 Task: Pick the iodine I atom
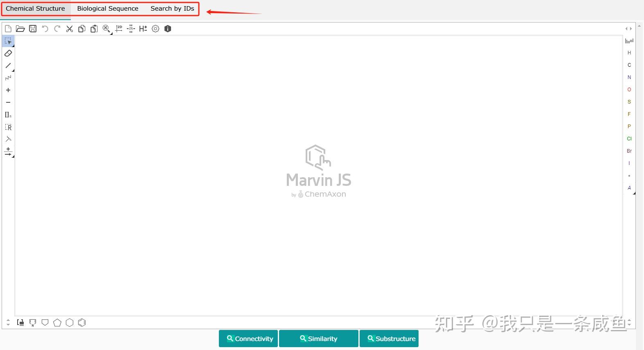click(x=629, y=163)
